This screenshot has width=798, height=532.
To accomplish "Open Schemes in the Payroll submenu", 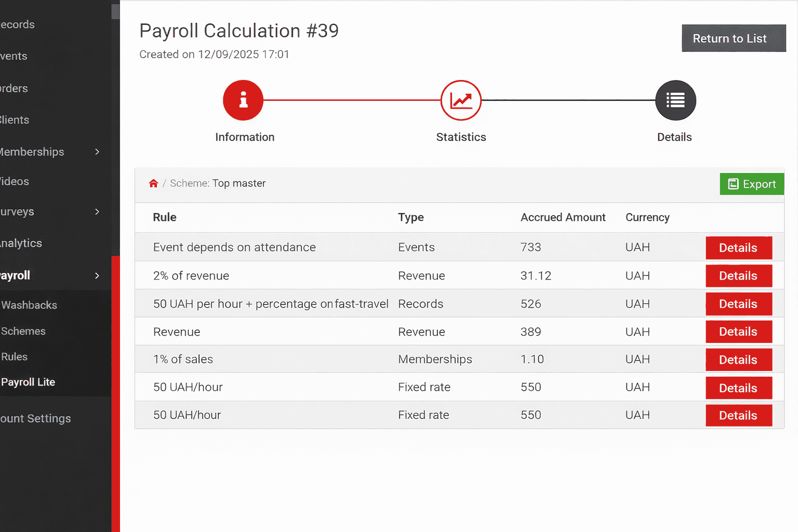I will click(x=23, y=331).
